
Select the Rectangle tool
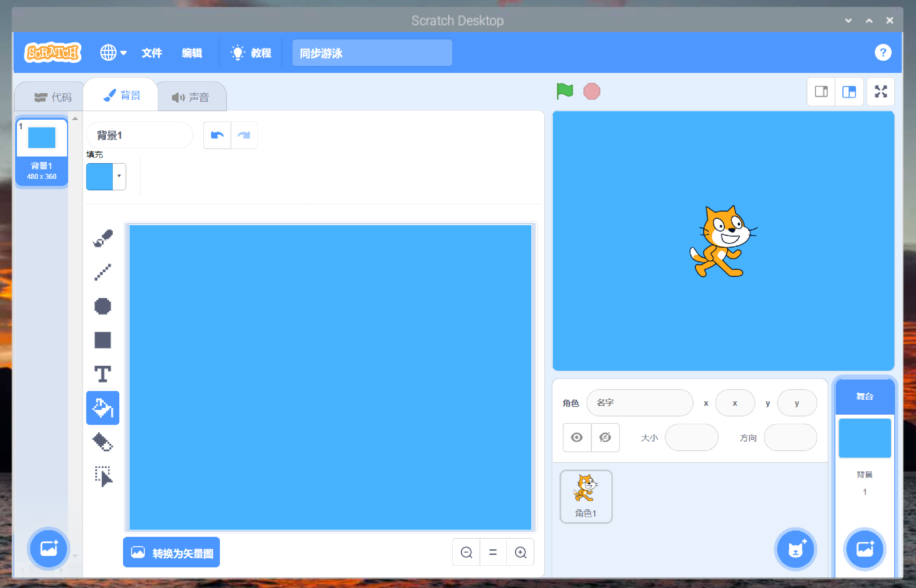coord(103,340)
